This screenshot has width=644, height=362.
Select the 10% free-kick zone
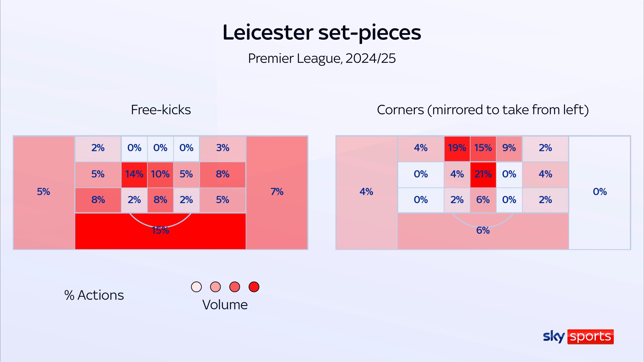point(160,174)
